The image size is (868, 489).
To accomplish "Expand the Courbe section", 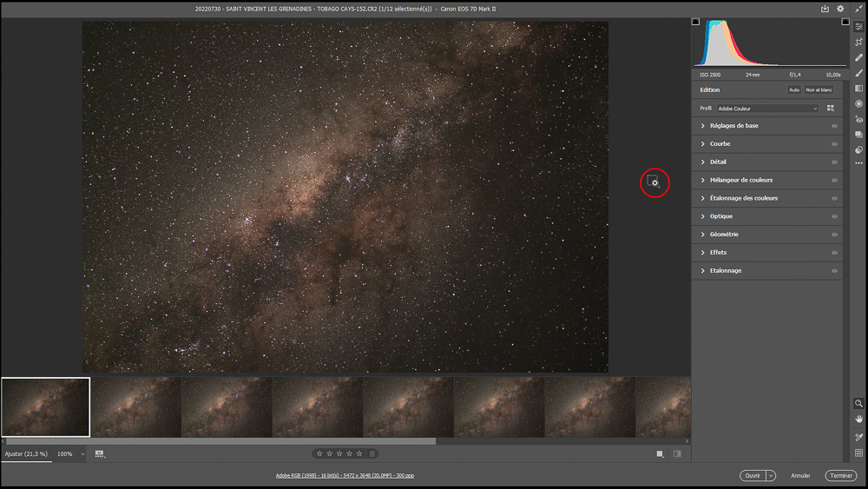I will tap(703, 144).
